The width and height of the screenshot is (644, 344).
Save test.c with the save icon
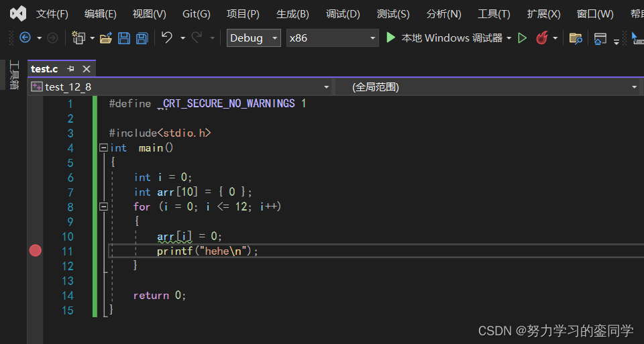[x=124, y=38]
